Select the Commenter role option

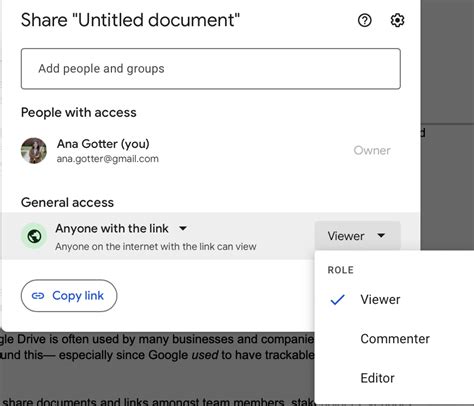point(394,339)
